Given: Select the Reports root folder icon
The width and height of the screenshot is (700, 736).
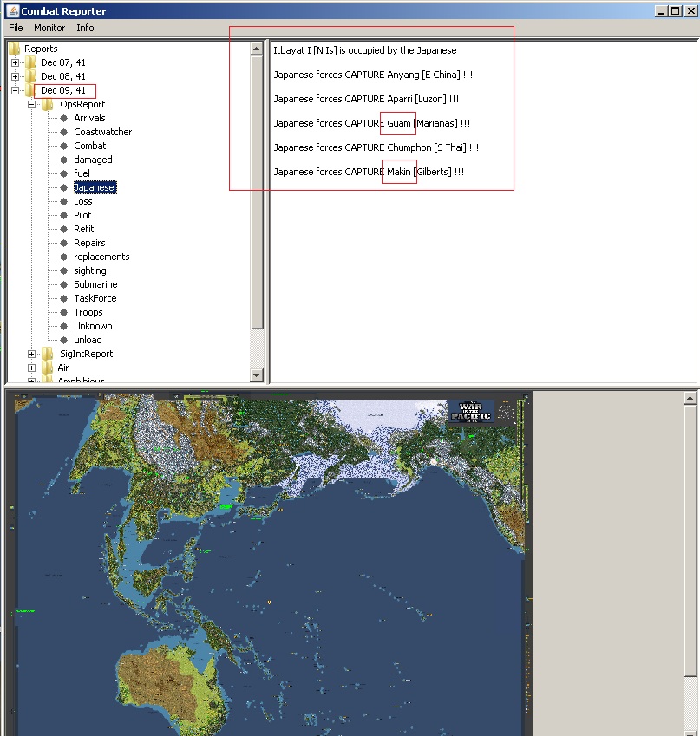Looking at the screenshot, I should tap(15, 49).
